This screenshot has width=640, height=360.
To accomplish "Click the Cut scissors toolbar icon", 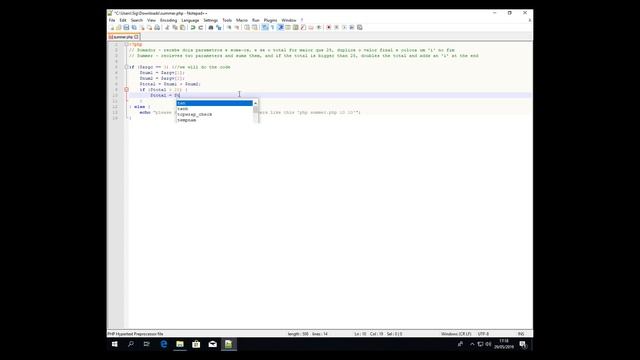I will click(x=167, y=27).
